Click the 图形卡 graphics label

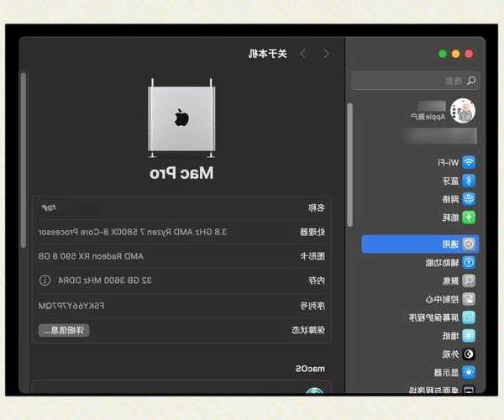[312, 256]
